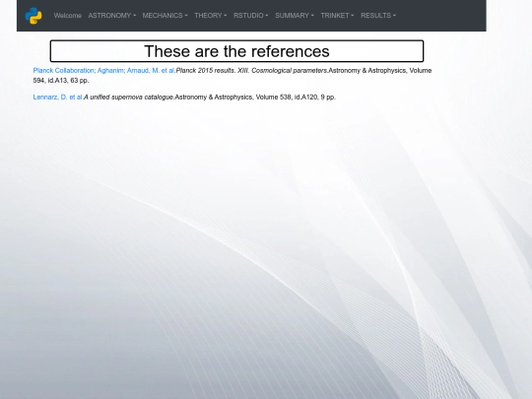
Task: Expand the ASTRONOMY dropdown menu
Action: pos(112,16)
